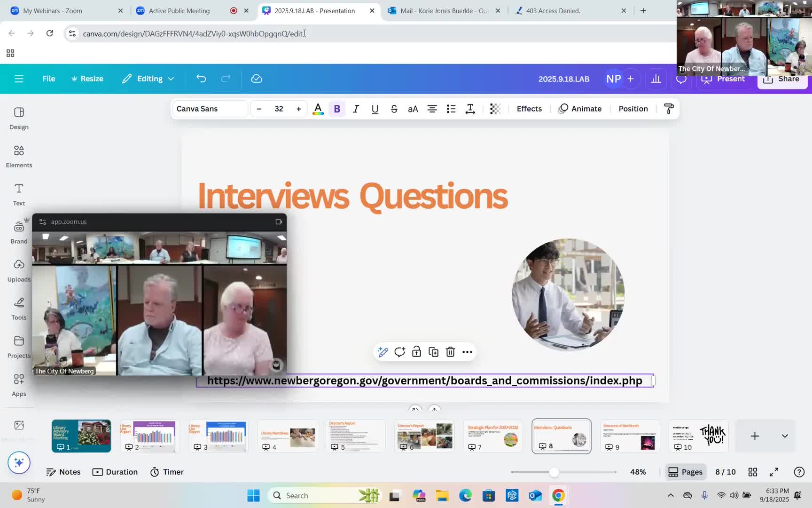Delete selected element with trash icon
812x508 pixels.
[x=450, y=352]
